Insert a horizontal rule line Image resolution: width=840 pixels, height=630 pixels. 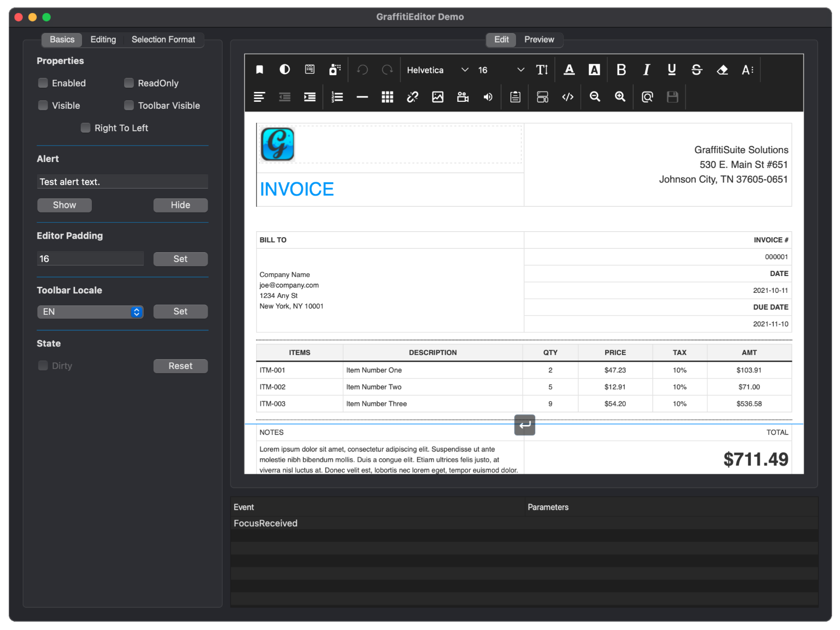[362, 97]
